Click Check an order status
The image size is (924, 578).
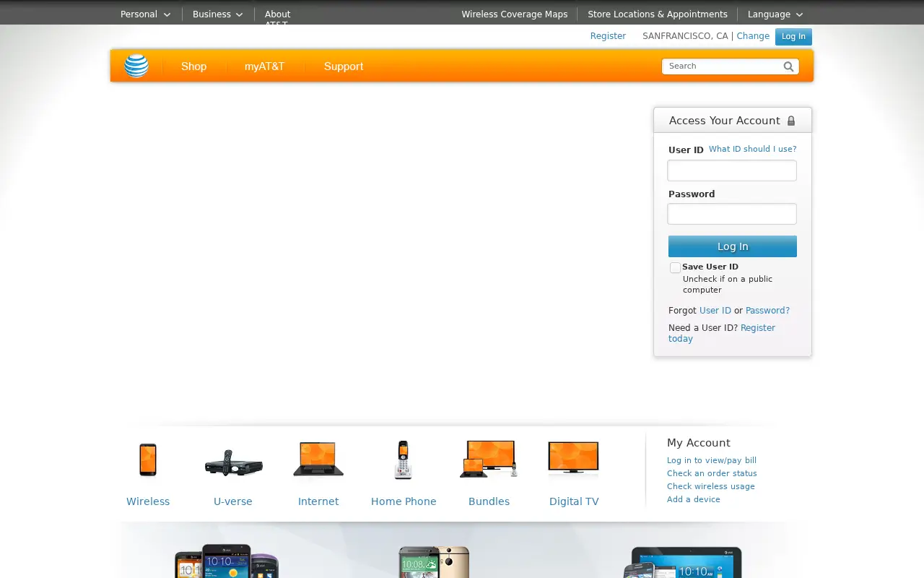click(712, 473)
